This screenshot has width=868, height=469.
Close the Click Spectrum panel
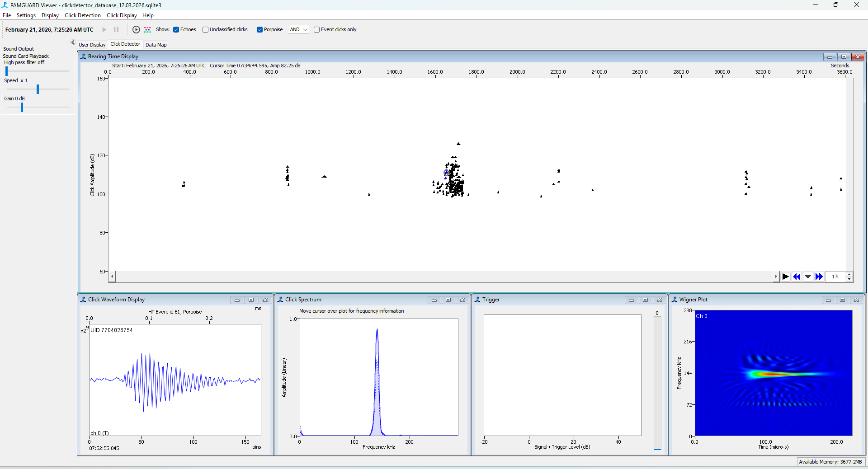[x=462, y=300]
